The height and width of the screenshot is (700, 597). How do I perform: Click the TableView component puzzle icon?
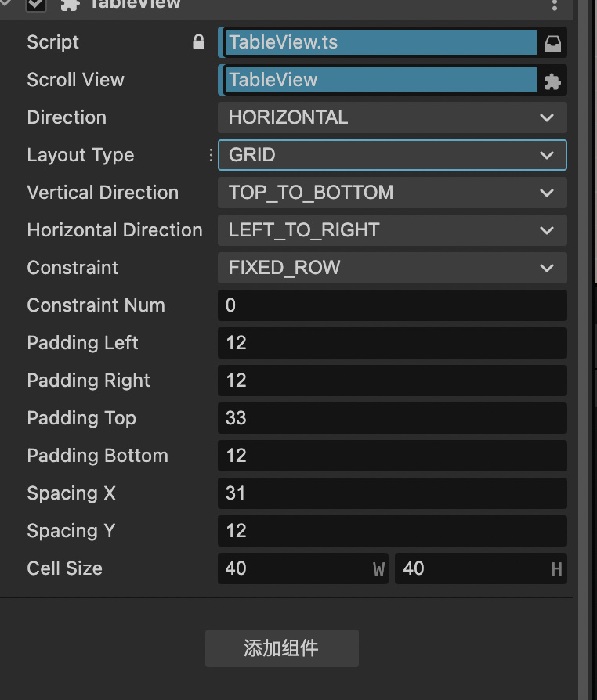point(69,5)
